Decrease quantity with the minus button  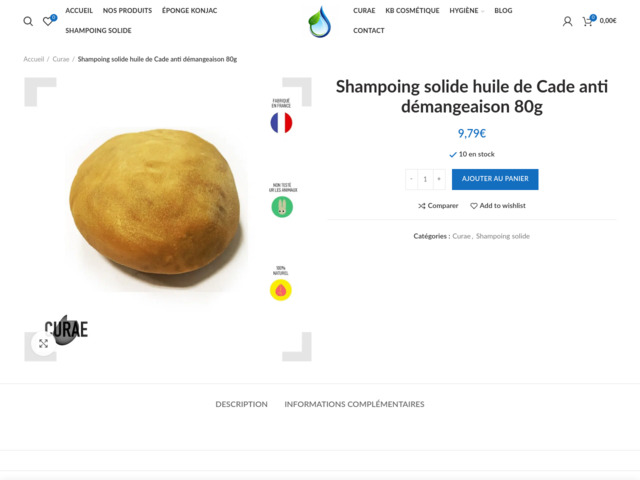[411, 179]
